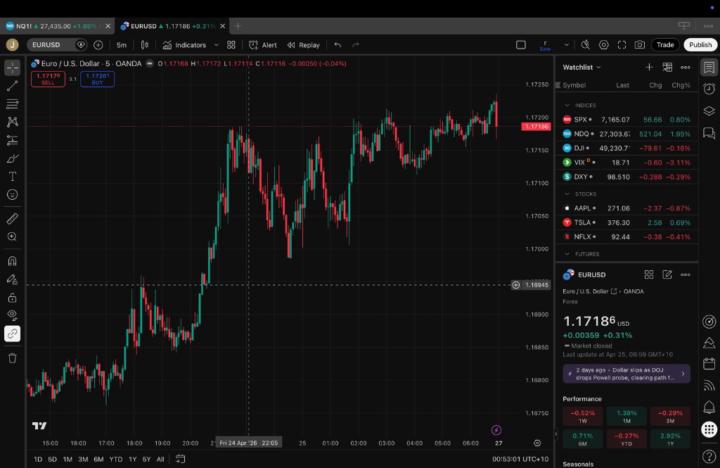Select the text annotation tool
Screen dimensions: 720x468
(x=12, y=176)
